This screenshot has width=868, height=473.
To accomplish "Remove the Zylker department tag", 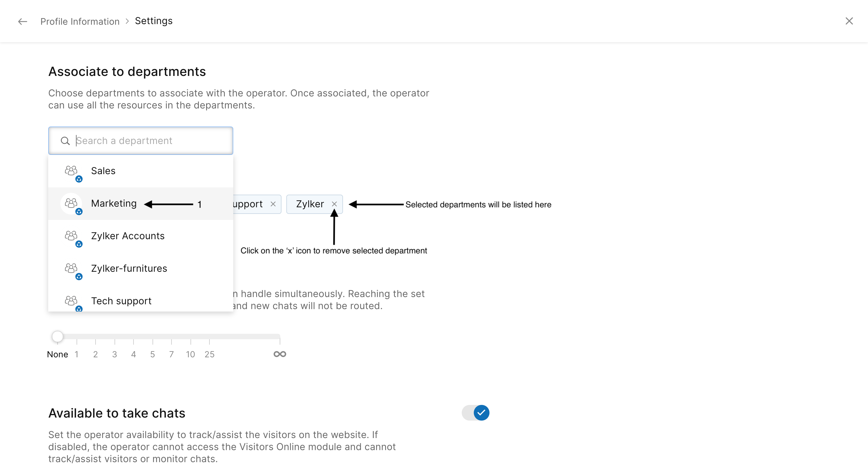I will [334, 204].
